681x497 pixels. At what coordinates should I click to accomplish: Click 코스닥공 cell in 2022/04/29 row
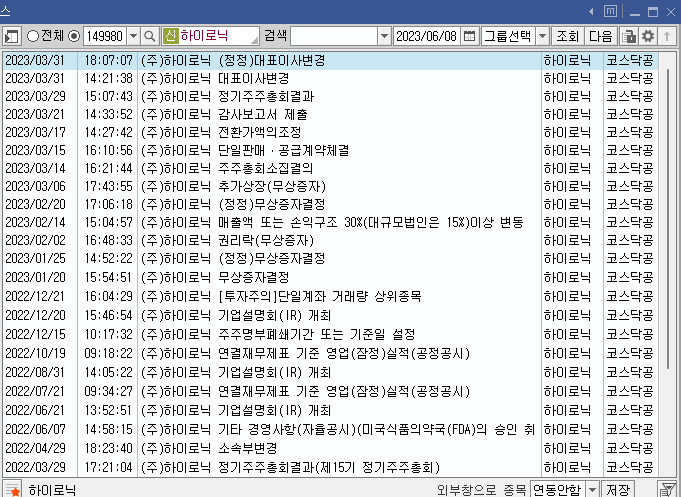630,448
